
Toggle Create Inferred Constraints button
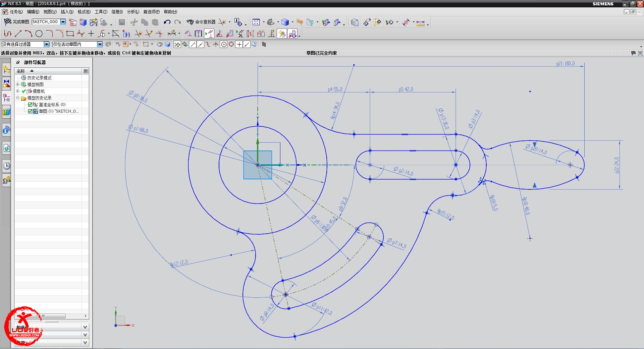(282, 34)
